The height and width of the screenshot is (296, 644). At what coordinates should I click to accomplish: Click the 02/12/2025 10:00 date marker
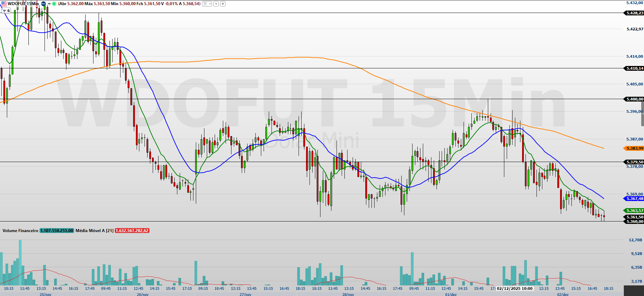pos(515,288)
